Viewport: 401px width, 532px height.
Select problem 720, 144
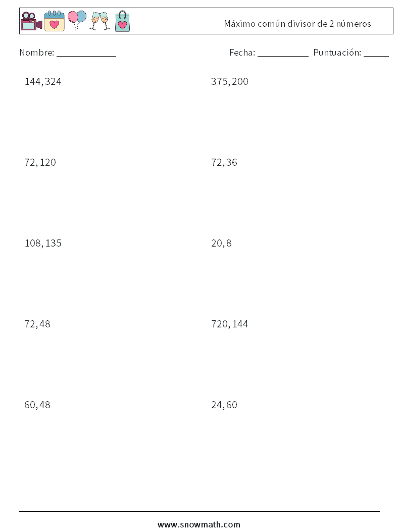tap(229, 324)
